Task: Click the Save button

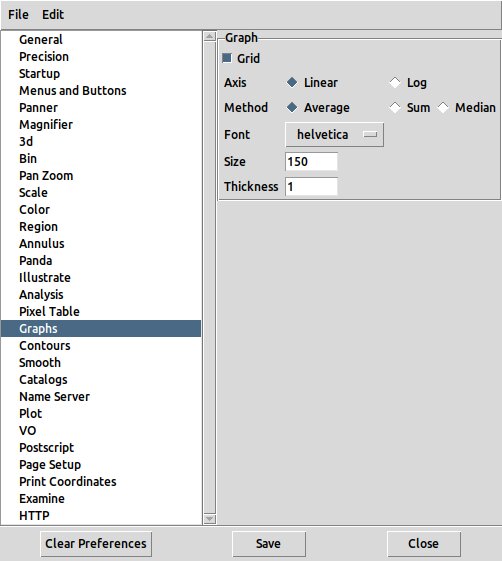Action: point(269,543)
